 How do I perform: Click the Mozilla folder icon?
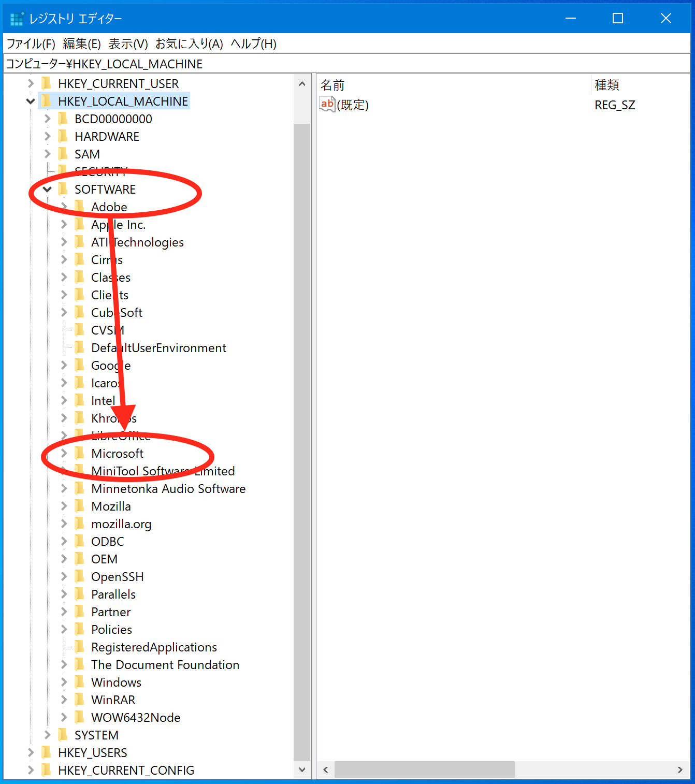click(x=79, y=506)
